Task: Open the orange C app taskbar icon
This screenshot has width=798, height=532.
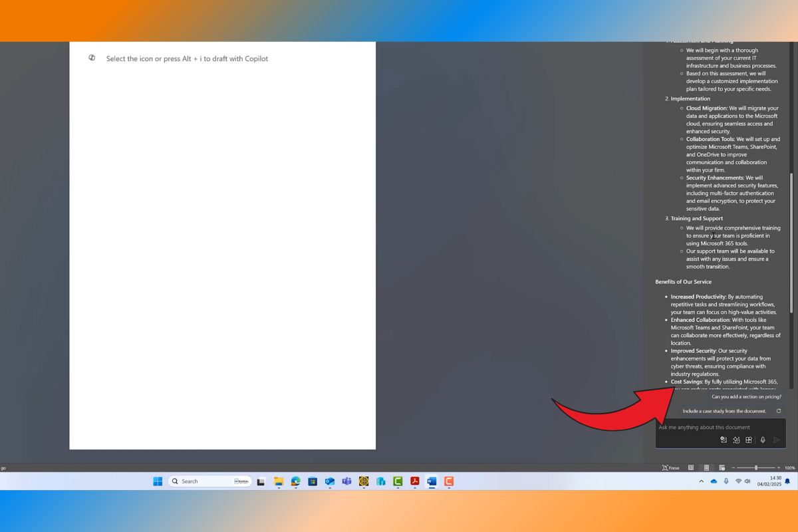Action: [449, 481]
